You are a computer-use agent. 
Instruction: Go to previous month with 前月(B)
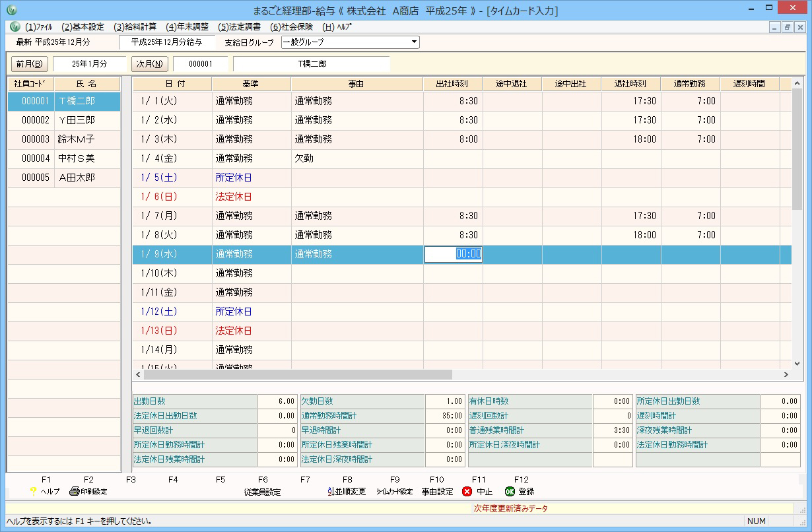coord(30,64)
